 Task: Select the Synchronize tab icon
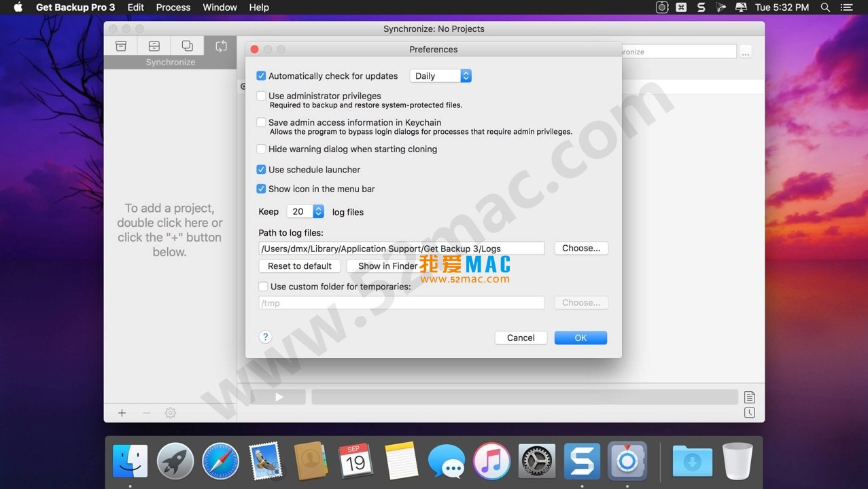pyautogui.click(x=221, y=46)
